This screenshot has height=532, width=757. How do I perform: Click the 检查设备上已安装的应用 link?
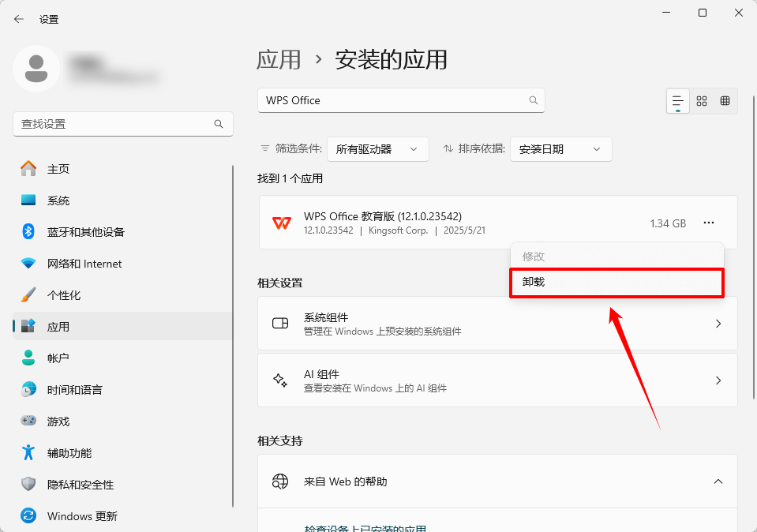(x=365, y=527)
